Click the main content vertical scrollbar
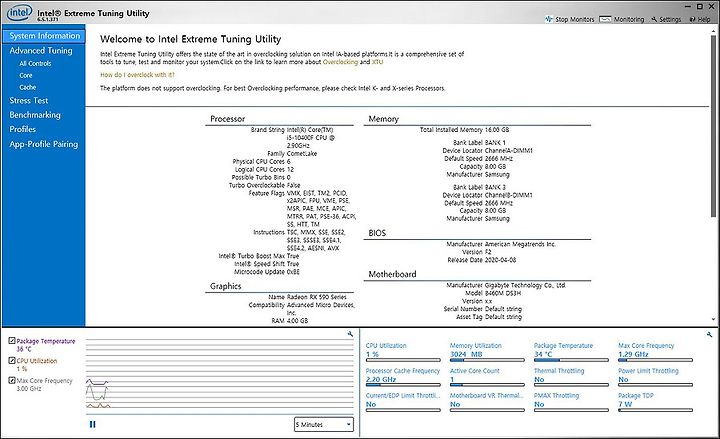Image resolution: width=720 pixels, height=439 pixels. (713, 125)
